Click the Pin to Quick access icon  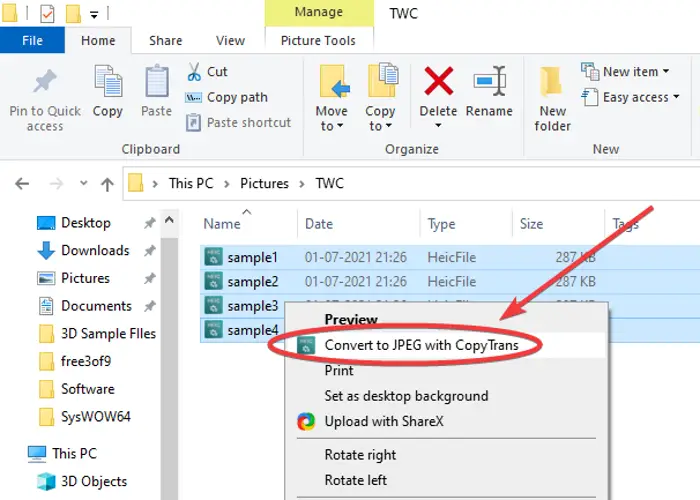pos(45,81)
